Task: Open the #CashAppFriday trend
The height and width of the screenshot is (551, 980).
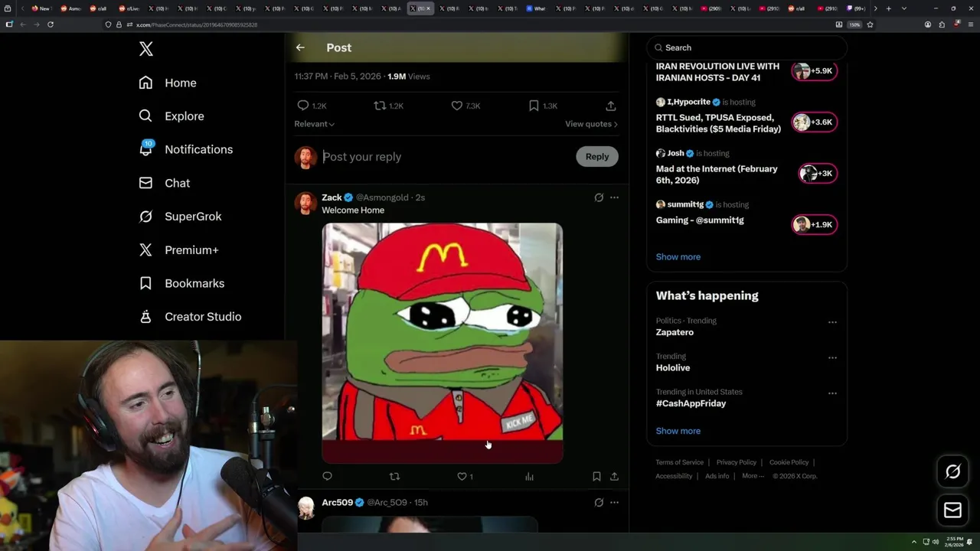Action: (x=691, y=403)
